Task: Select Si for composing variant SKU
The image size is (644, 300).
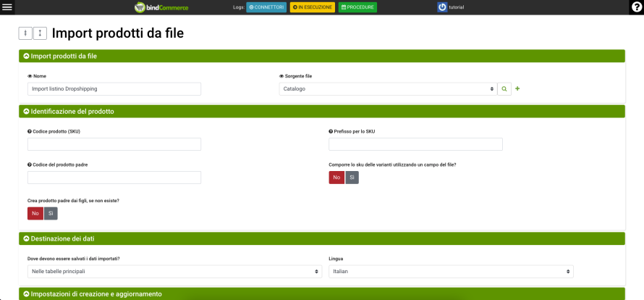Action: click(x=352, y=178)
